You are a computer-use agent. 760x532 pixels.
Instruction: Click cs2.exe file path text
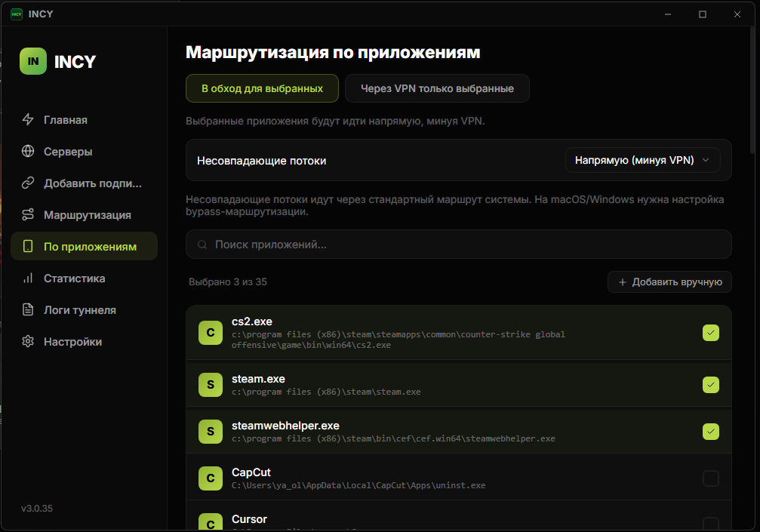click(x=398, y=340)
